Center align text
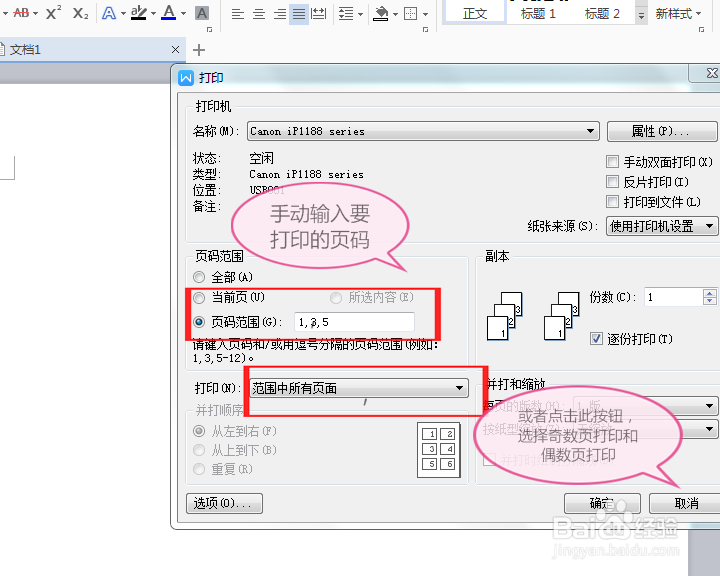 (259, 14)
